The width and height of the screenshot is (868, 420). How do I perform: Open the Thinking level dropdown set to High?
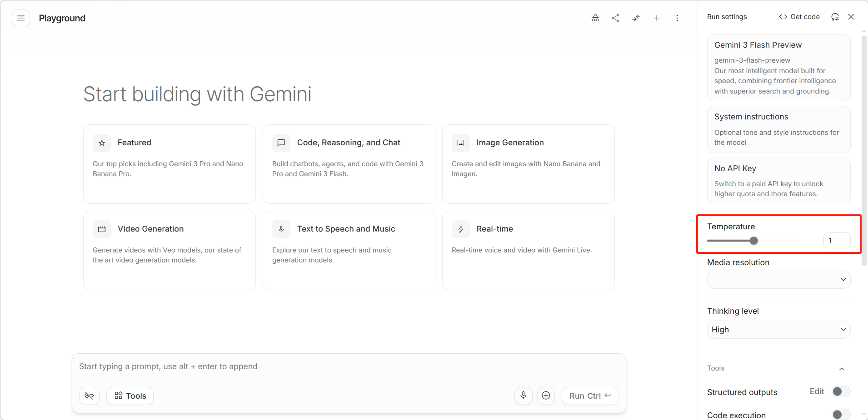[779, 330]
